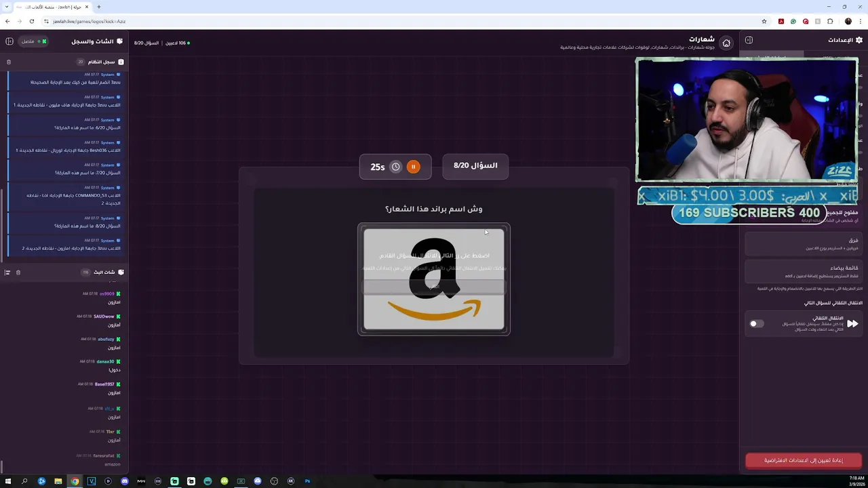This screenshot has height=488, width=868.
Task: Click the COMMANDO_53 answer log entry
Action: 66,195
